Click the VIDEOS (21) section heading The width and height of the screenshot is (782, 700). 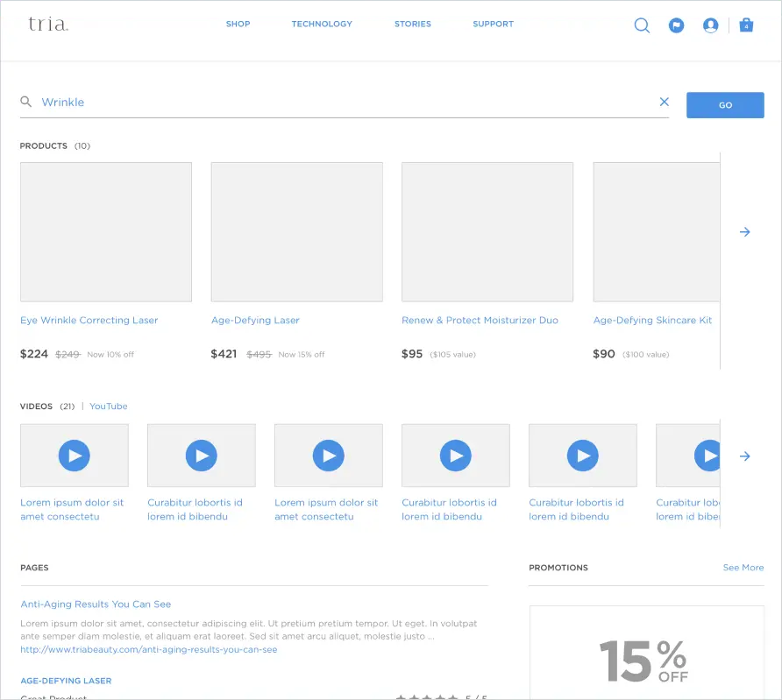[x=47, y=406]
